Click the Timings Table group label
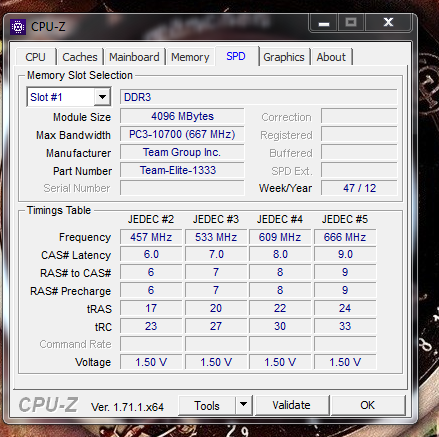 pos(59,210)
